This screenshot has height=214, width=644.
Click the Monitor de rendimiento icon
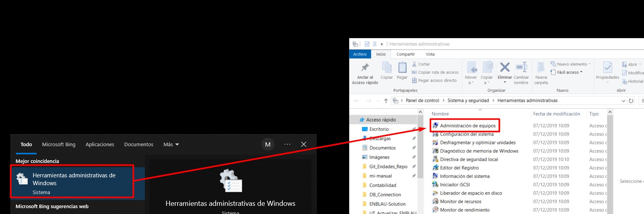[435, 210]
